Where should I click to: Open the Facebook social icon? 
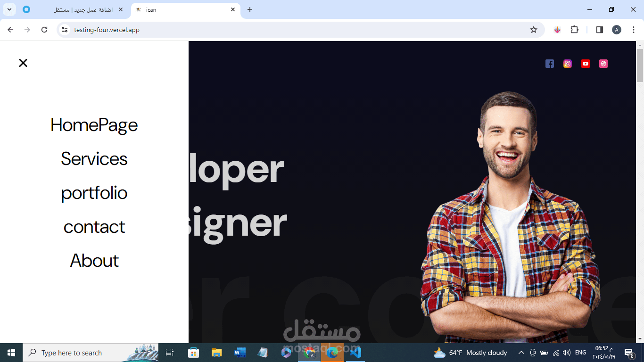coord(550,64)
